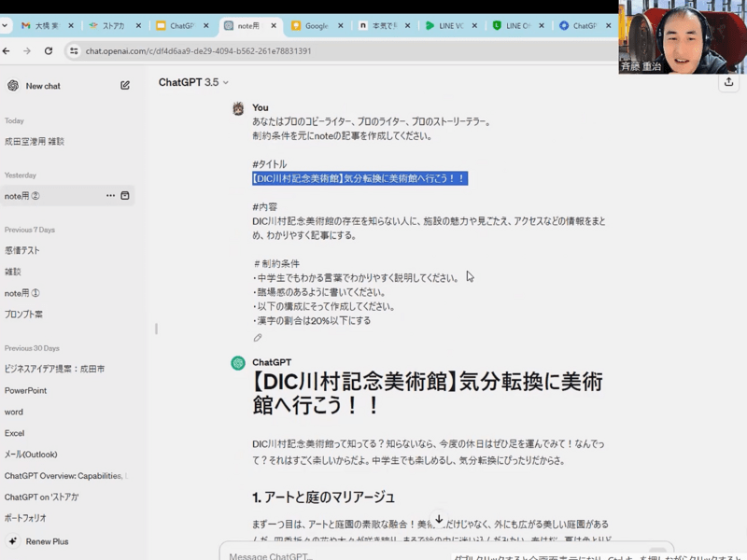747x560 pixels.
Task: Collapse the sidebar using the middle handle
Action: pyautogui.click(x=156, y=329)
